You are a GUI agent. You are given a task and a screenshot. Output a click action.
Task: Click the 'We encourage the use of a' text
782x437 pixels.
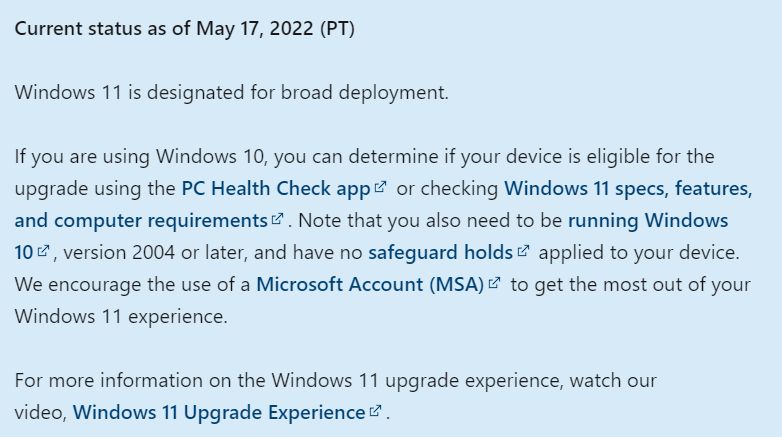[x=132, y=284]
